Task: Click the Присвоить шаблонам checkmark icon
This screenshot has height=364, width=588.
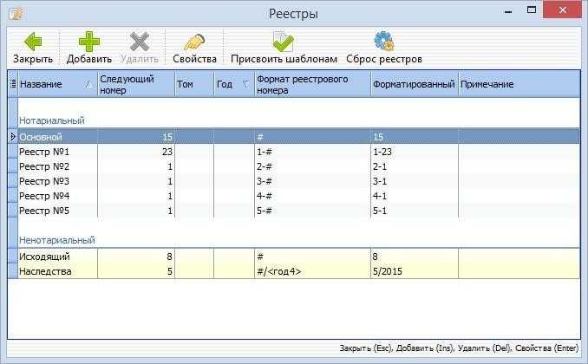Action: 283,42
